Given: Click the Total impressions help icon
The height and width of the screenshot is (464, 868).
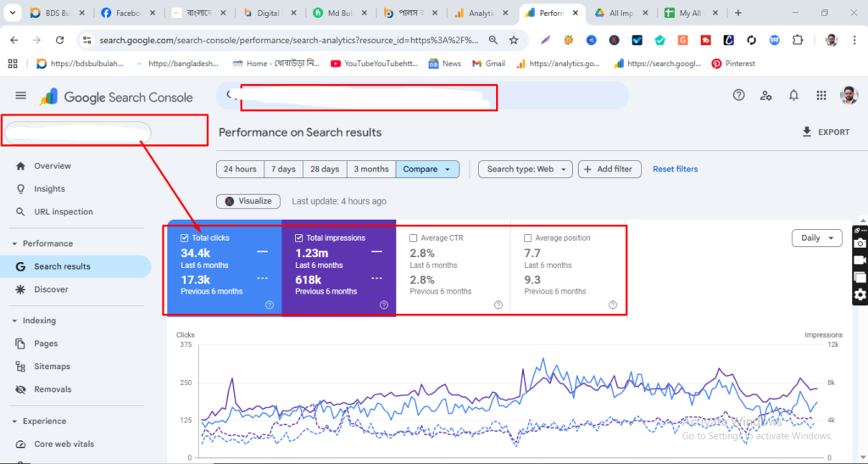Looking at the screenshot, I should (x=384, y=305).
